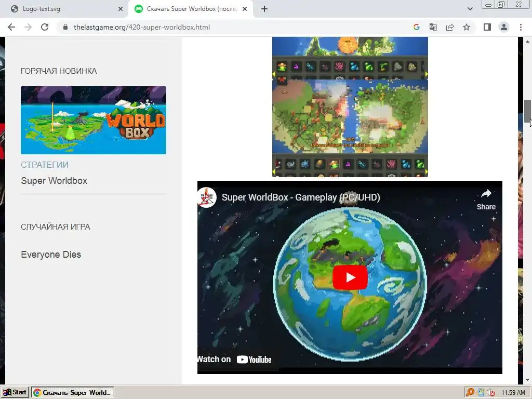Click the muted volume tray icon
The width and height of the screenshot is (532, 399).
(490, 393)
